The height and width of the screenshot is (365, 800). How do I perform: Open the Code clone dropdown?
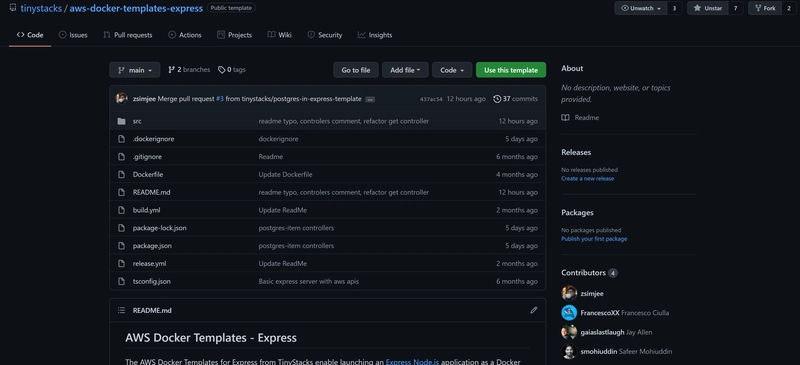click(x=452, y=70)
